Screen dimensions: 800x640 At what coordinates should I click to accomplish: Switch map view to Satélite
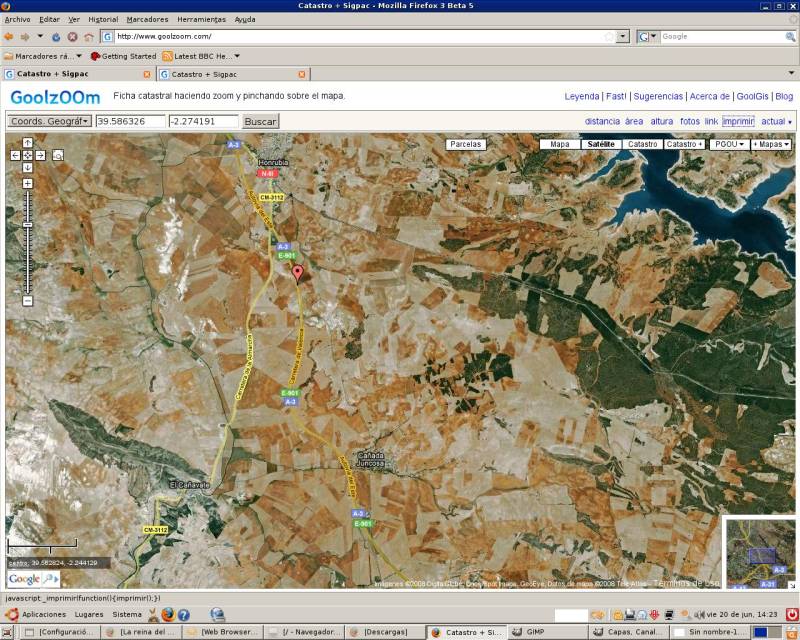[601, 144]
